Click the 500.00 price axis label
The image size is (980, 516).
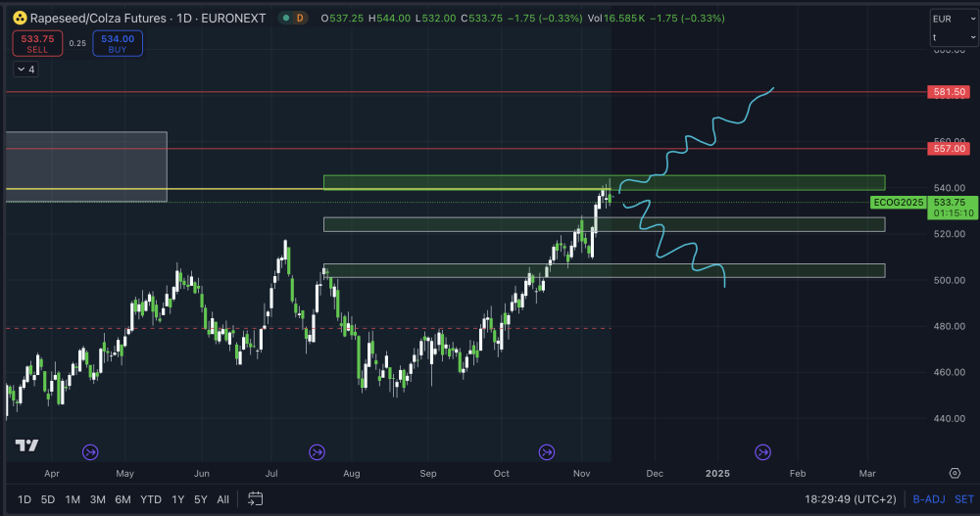[x=950, y=280]
